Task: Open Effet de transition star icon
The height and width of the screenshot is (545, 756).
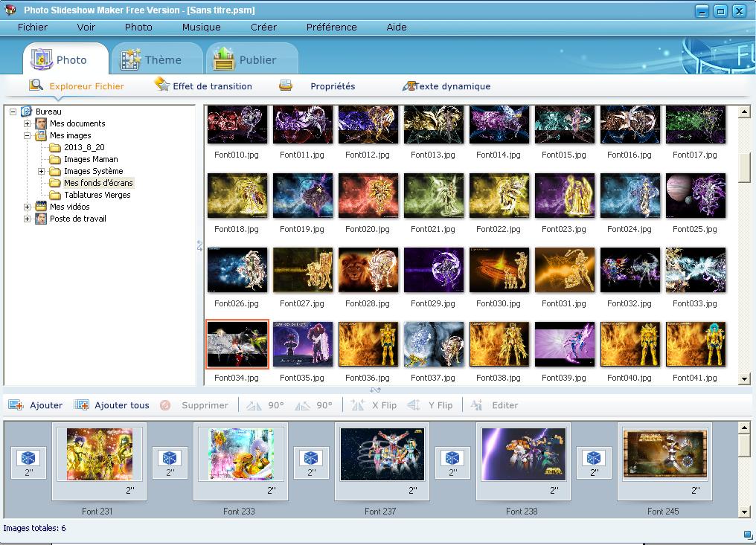Action: tap(162, 85)
